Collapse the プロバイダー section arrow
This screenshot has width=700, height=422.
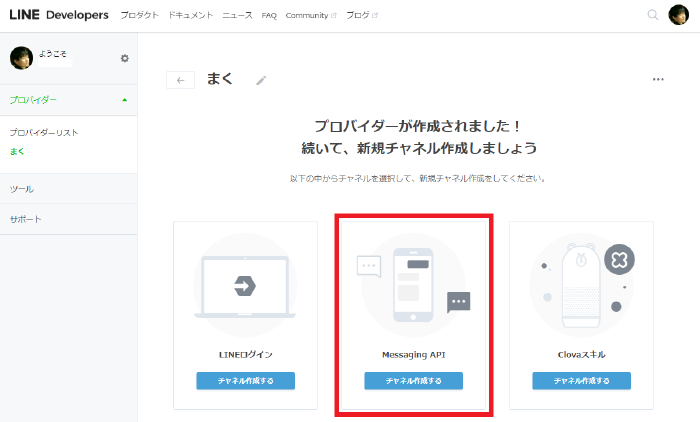124,100
